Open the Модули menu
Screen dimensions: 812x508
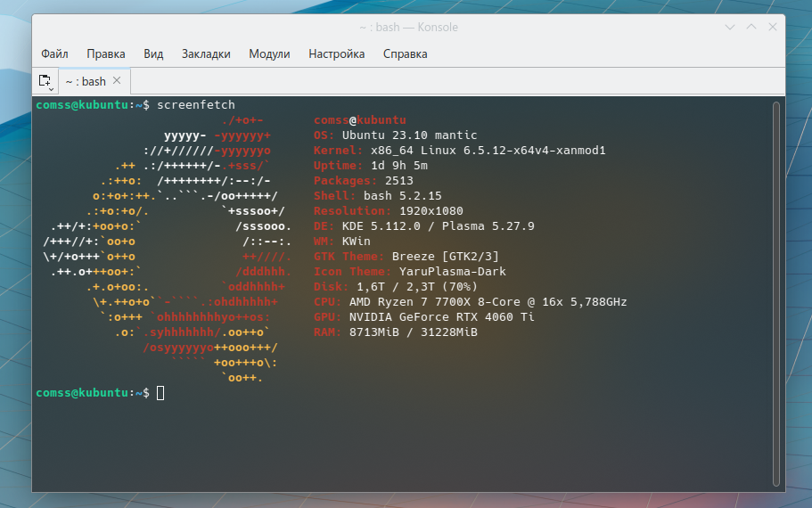coord(269,53)
